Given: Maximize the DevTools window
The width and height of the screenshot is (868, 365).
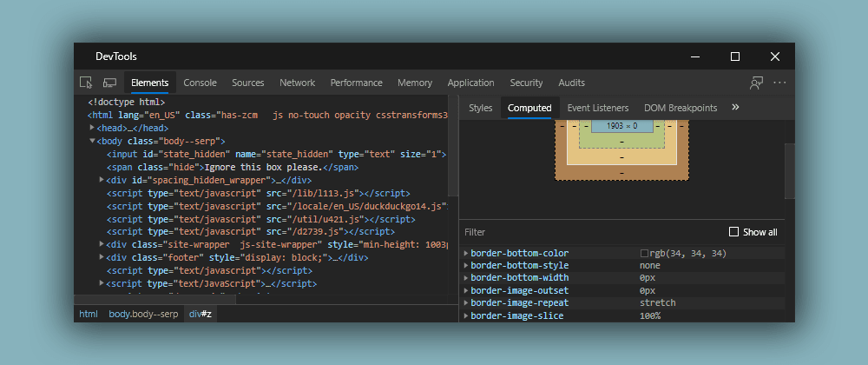Looking at the screenshot, I should (735, 56).
